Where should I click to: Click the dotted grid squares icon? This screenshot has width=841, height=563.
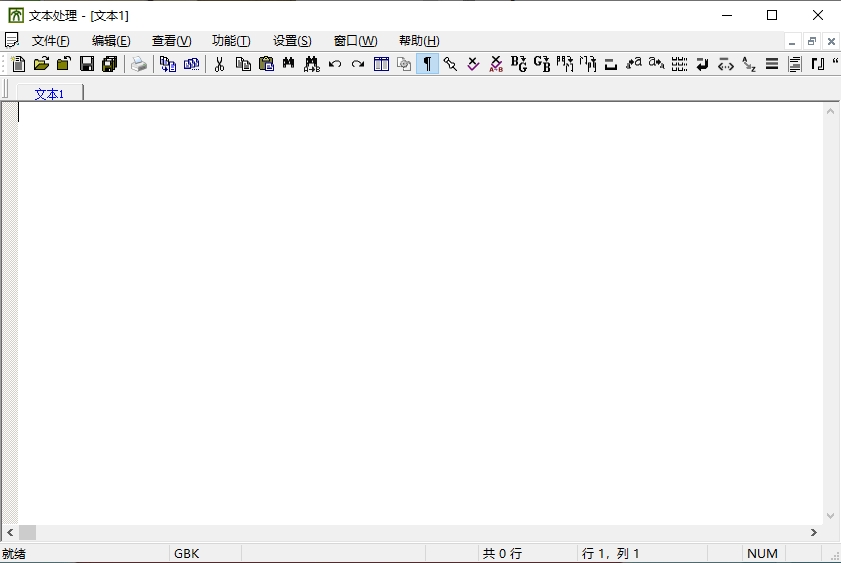pyautogui.click(x=680, y=64)
